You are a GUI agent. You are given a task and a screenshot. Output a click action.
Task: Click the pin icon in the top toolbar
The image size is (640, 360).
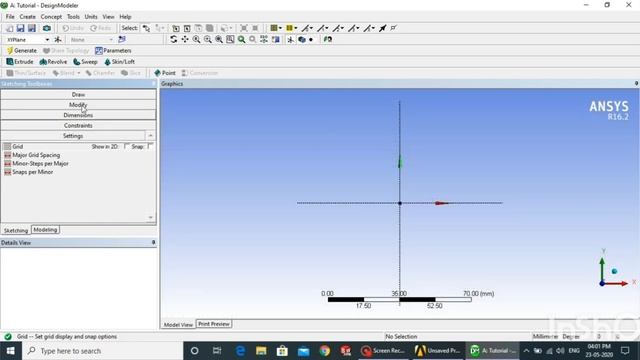point(382,28)
